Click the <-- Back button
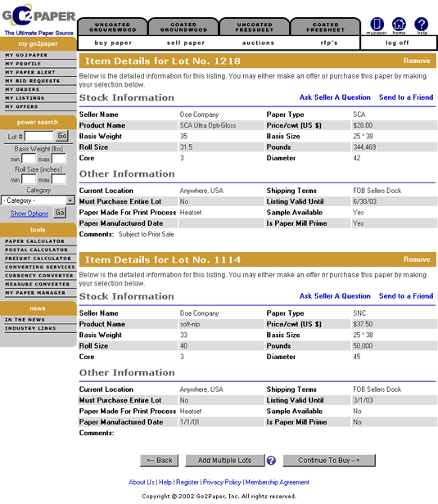Image resolution: width=438 pixels, height=504 pixels. (x=159, y=461)
